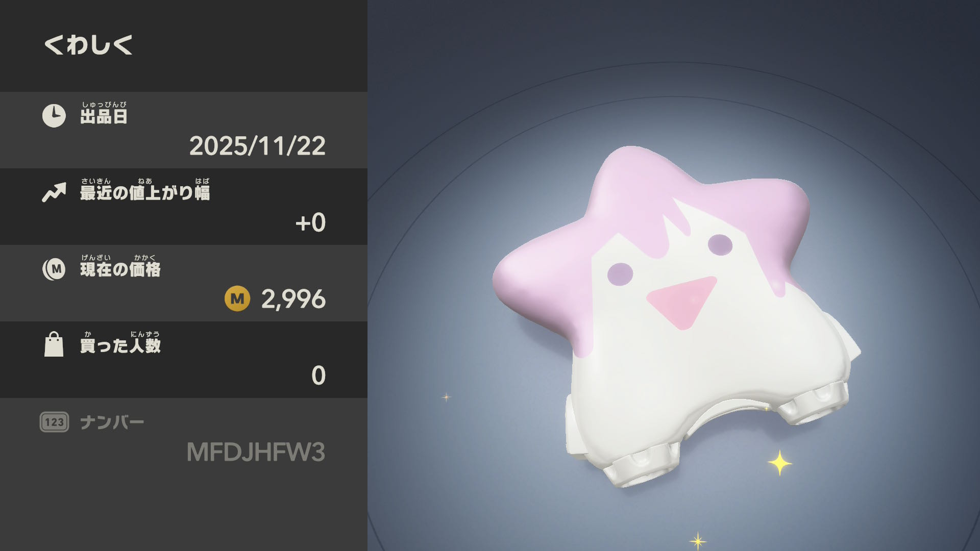
Task: Click the shopping bag icon
Action: point(54,344)
